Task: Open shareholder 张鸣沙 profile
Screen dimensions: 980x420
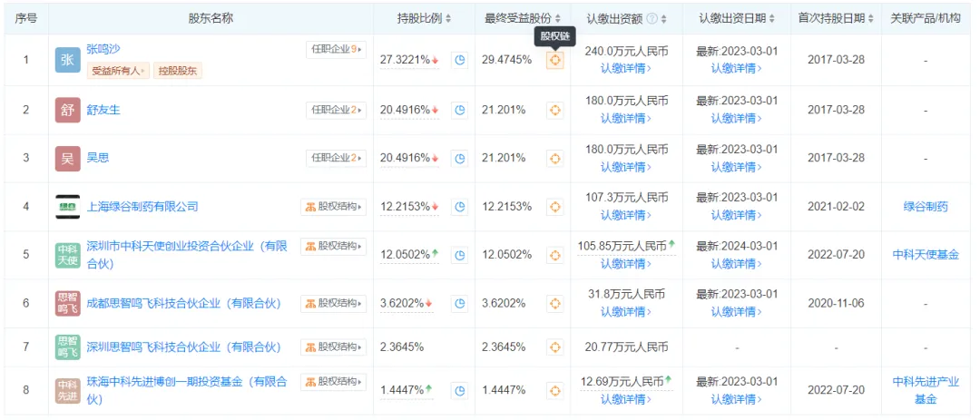Action: pos(103,49)
